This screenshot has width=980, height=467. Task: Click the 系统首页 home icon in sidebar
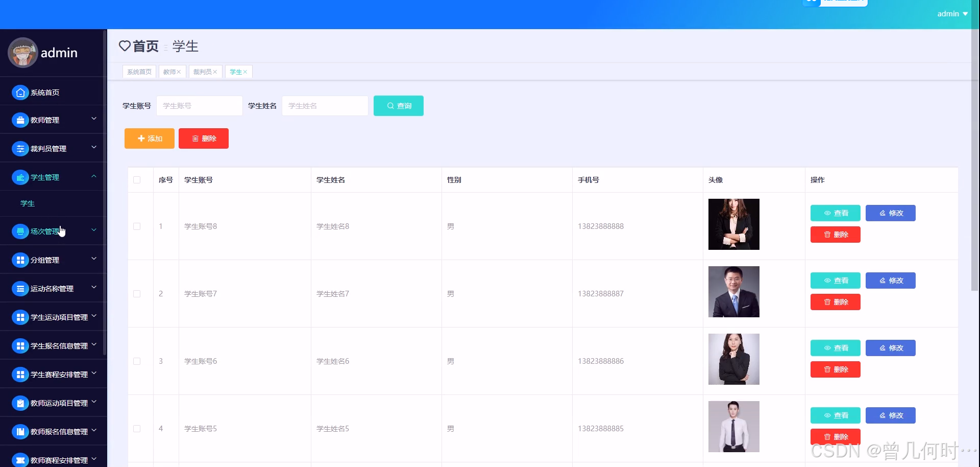point(20,92)
